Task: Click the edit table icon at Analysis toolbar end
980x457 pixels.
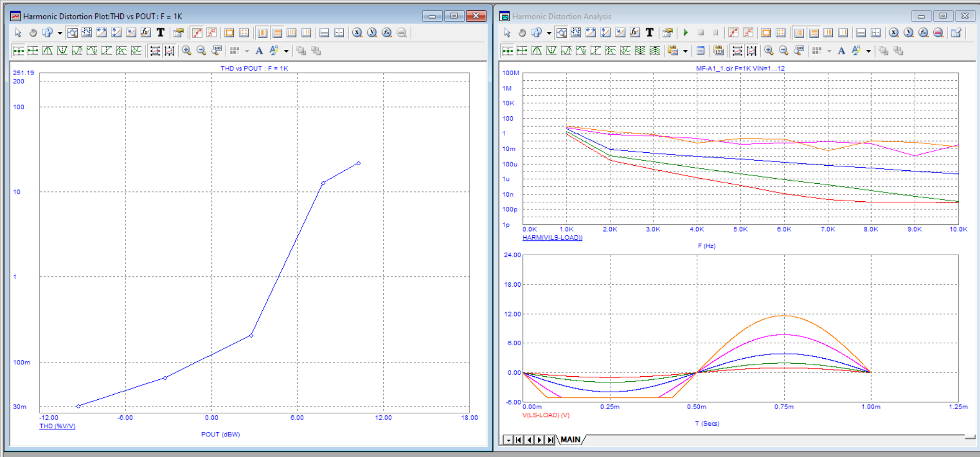Action: (x=956, y=33)
